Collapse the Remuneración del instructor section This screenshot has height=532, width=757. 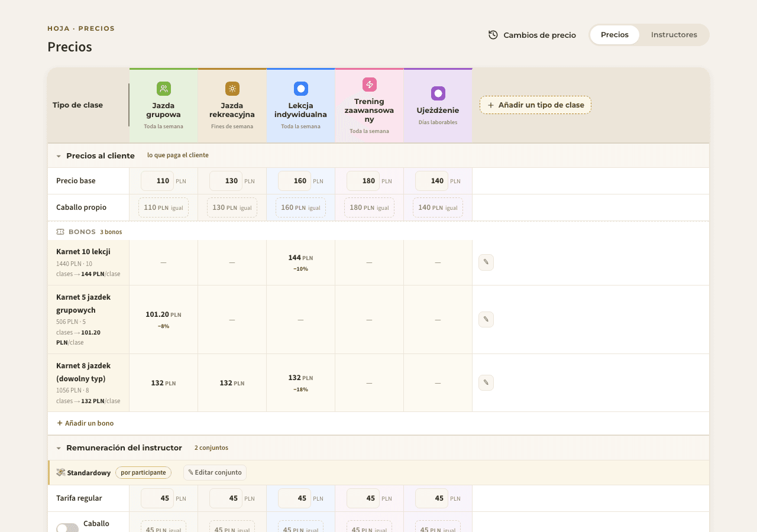pos(59,448)
